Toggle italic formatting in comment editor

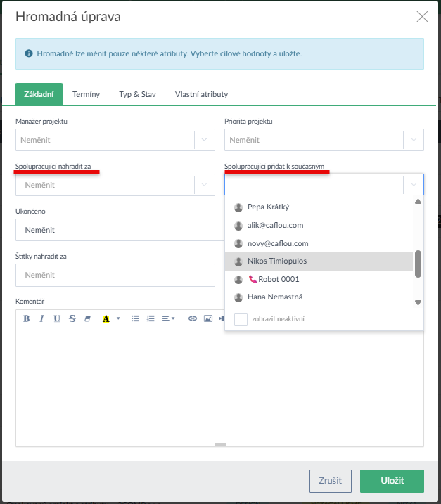tap(41, 318)
